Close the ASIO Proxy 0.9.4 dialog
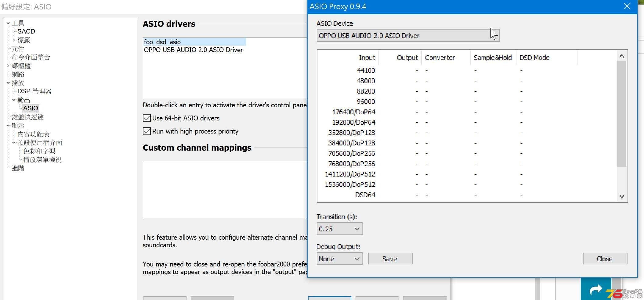This screenshot has width=644, height=300. pyautogui.click(x=627, y=6)
